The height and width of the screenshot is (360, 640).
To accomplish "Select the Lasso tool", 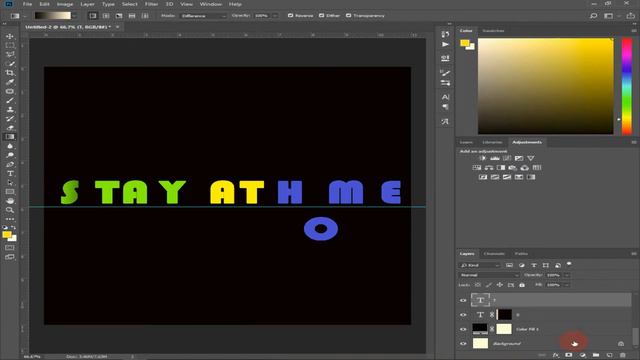I will (10, 54).
